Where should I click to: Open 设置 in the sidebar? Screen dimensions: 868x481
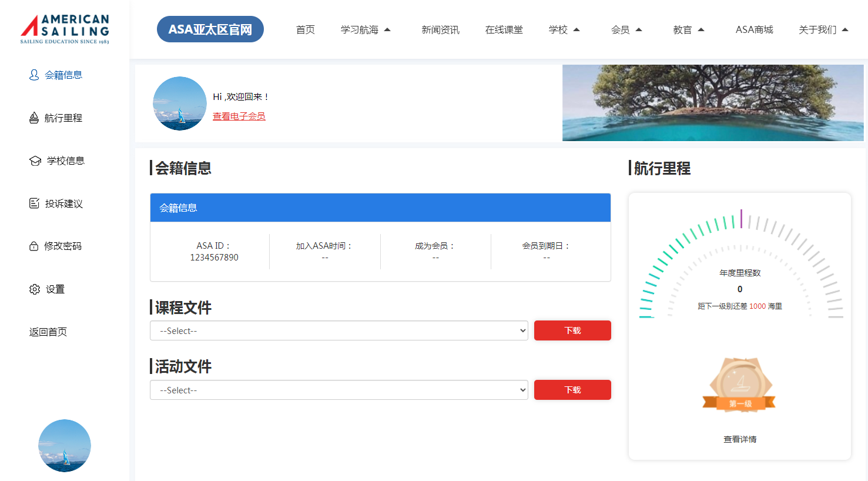tap(55, 289)
